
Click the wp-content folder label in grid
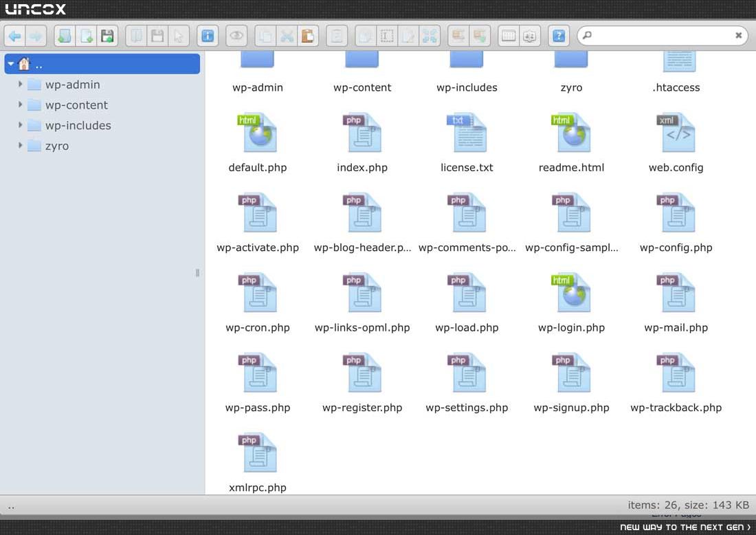pos(362,87)
